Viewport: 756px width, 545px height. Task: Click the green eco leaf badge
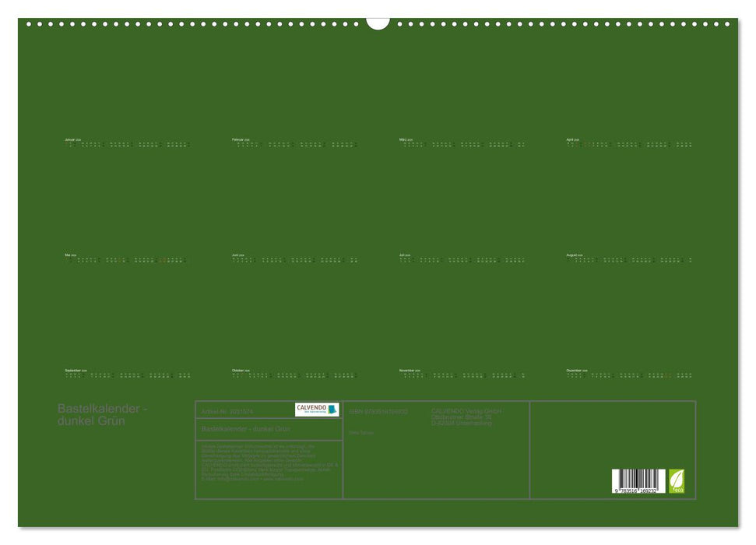coord(677,480)
